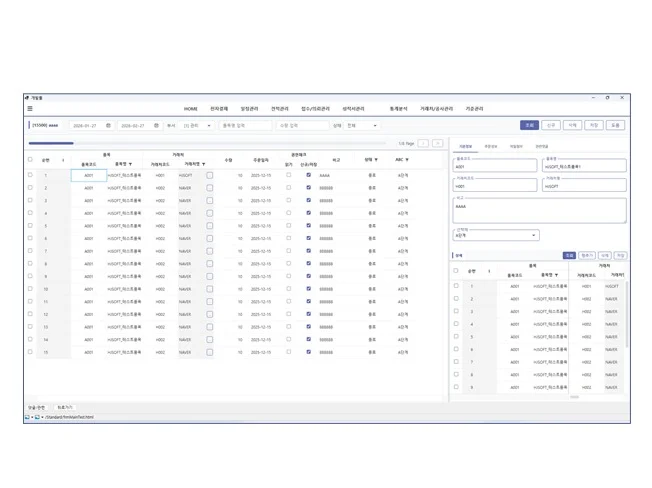Tick the select-all checkbox in main grid header

(30, 160)
